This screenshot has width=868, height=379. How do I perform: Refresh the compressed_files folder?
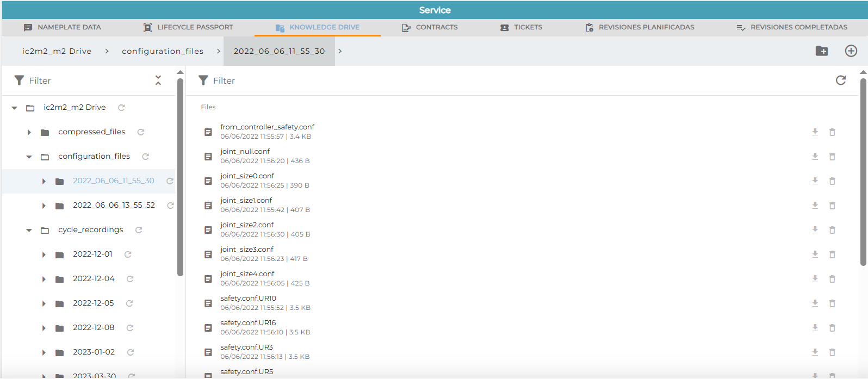(141, 132)
